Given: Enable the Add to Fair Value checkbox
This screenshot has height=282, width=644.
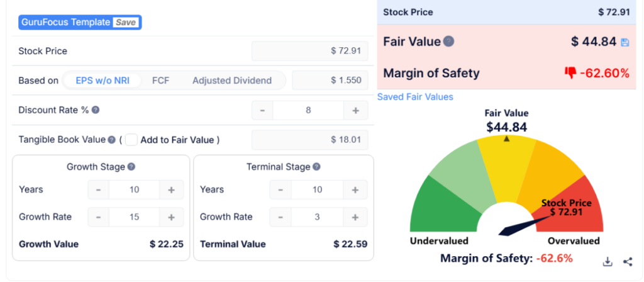Looking at the screenshot, I should click(x=131, y=140).
